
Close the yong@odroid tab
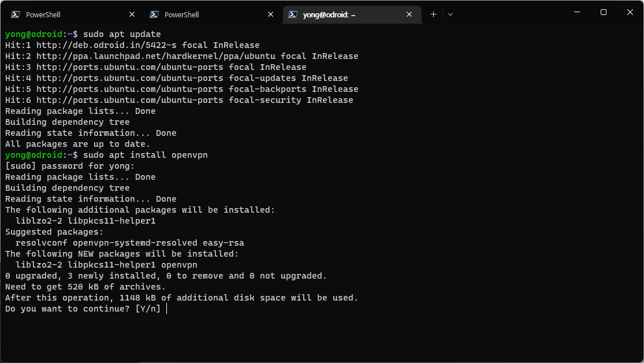(409, 14)
